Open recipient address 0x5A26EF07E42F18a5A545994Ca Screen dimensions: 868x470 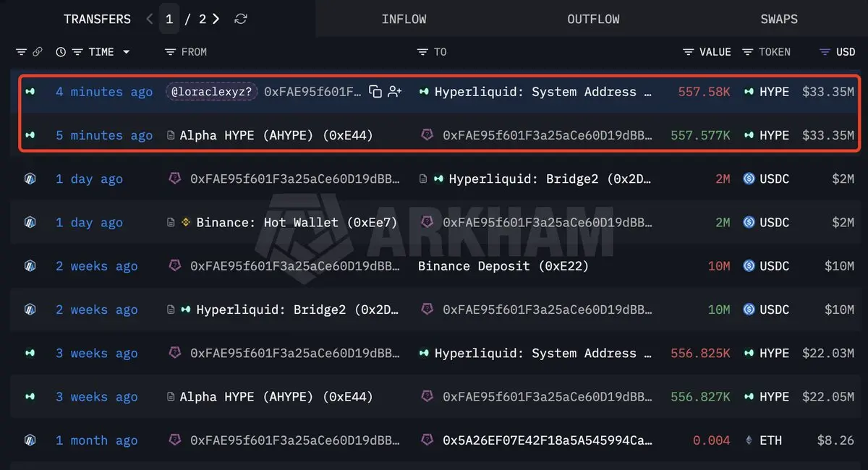548,440
